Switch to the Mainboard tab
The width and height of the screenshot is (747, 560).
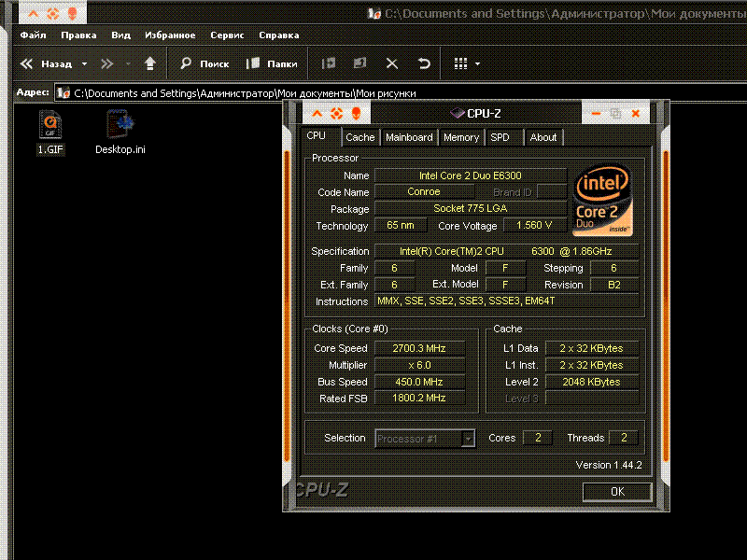pyautogui.click(x=409, y=137)
